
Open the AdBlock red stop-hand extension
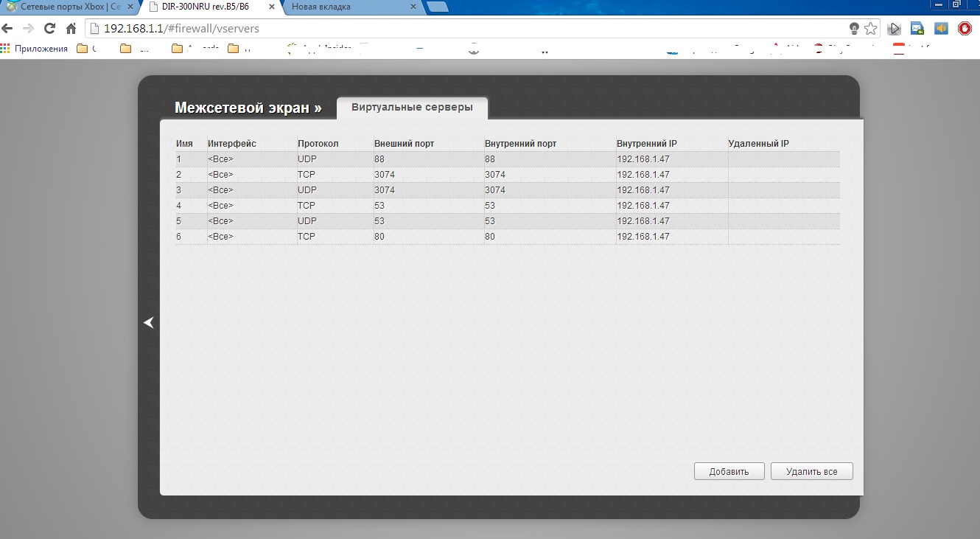click(965, 29)
